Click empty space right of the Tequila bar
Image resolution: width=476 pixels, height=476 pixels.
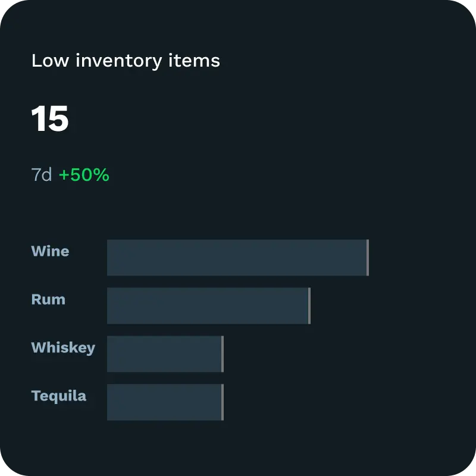333,402
